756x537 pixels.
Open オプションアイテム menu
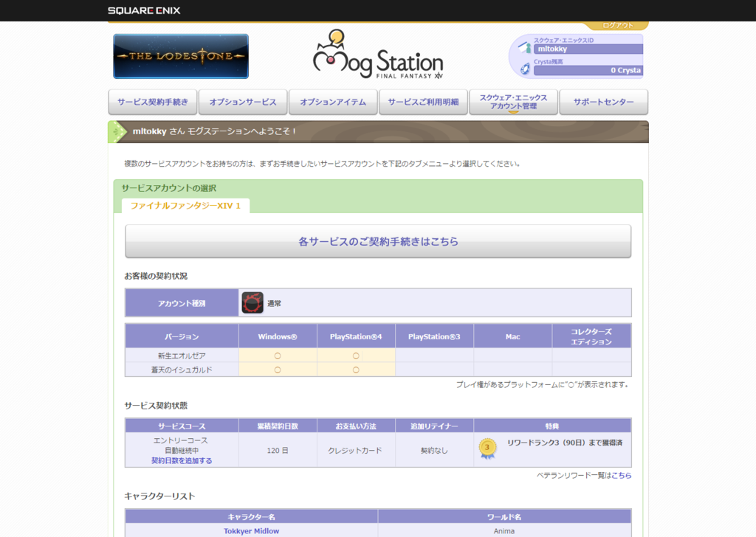pyautogui.click(x=333, y=102)
